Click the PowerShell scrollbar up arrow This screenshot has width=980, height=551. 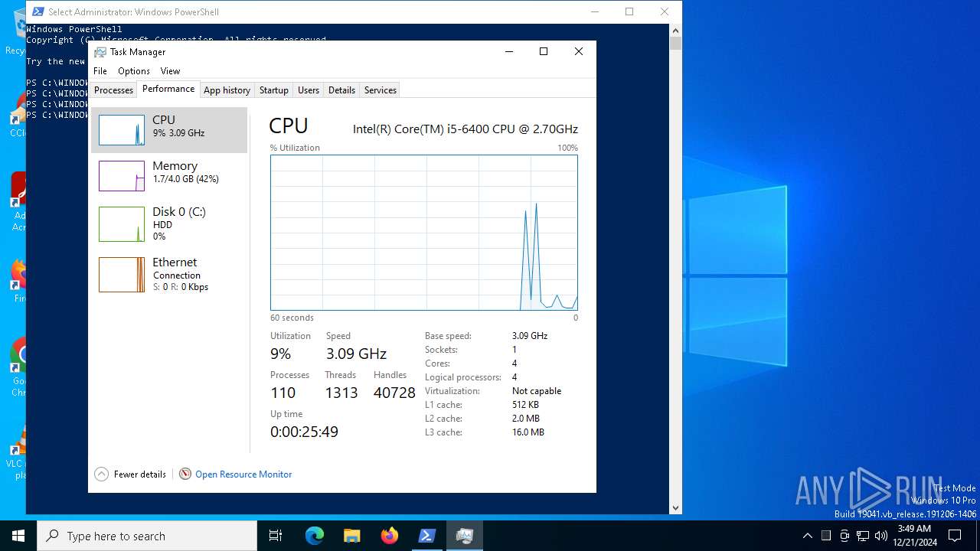coord(675,31)
